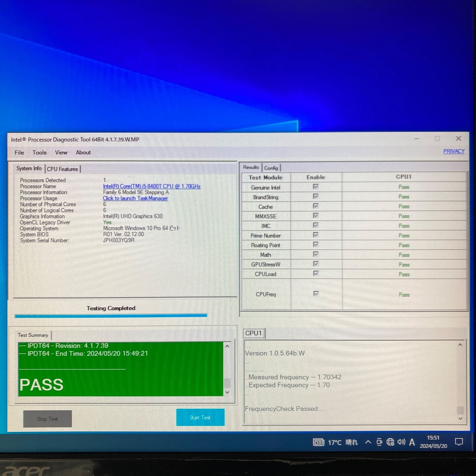Select the Intel(R) UHD Graphics 630 value
Screen dimensions: 476x476
click(133, 216)
